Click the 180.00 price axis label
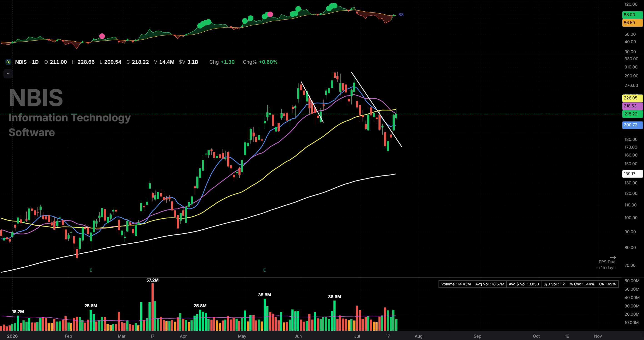 (x=631, y=139)
